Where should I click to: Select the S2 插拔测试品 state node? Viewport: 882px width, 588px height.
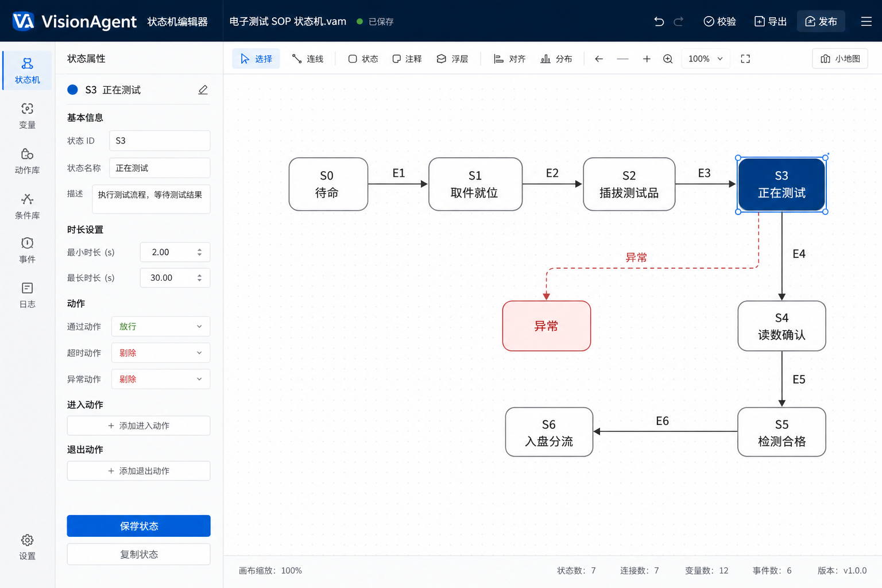click(629, 184)
